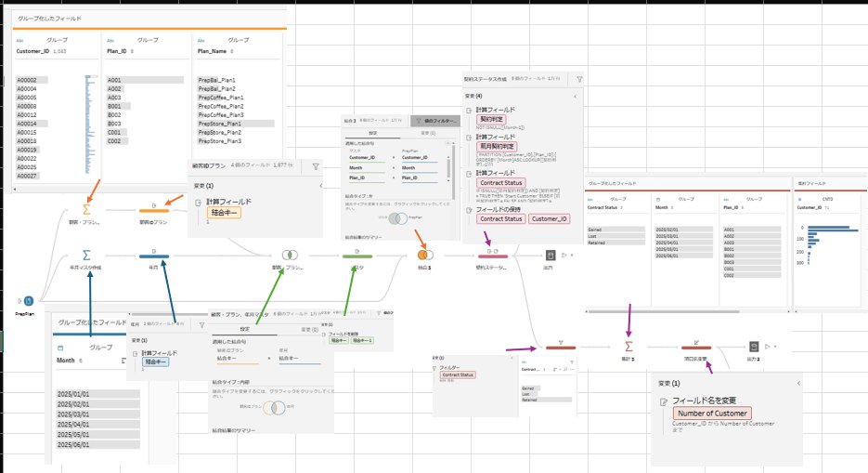This screenshot has height=473, width=868.
Task: Select the PrepPlan input step icon
Action: (29, 301)
